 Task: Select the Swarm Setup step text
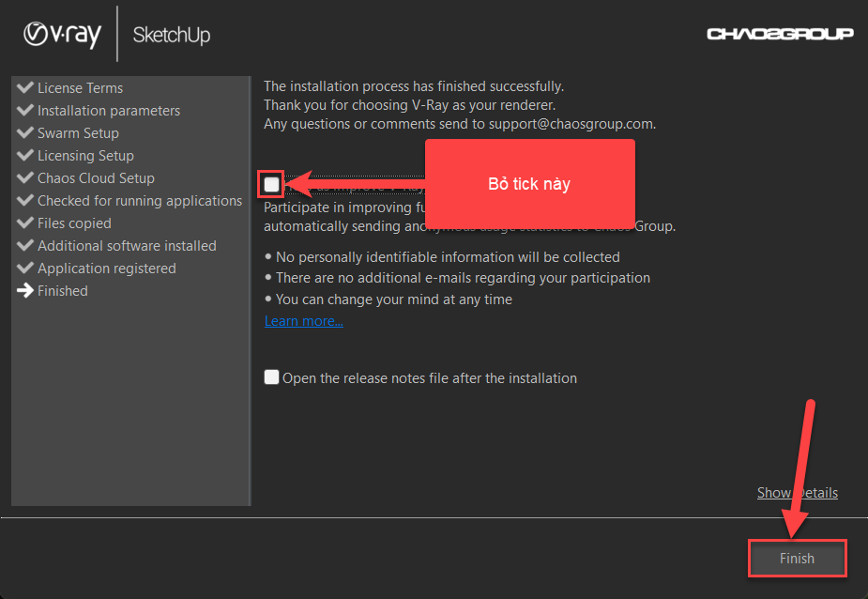tap(78, 133)
